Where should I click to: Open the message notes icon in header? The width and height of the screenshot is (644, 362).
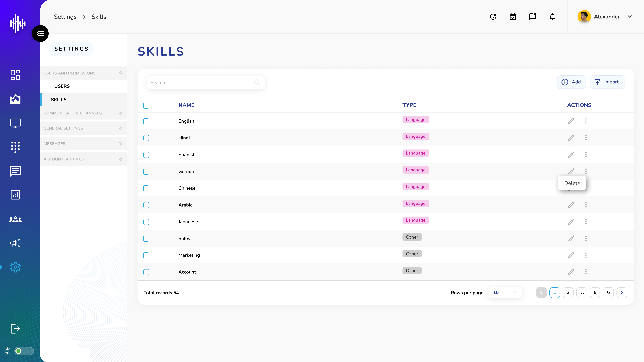pyautogui.click(x=533, y=17)
